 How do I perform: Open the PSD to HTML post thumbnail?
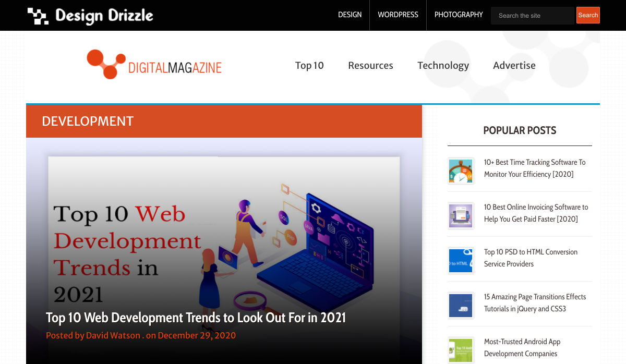point(461,261)
